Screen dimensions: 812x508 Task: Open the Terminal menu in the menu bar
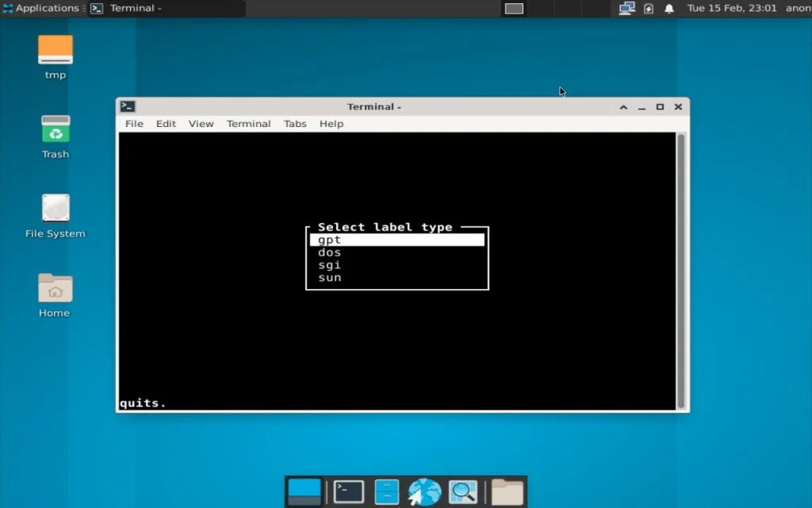[248, 124]
